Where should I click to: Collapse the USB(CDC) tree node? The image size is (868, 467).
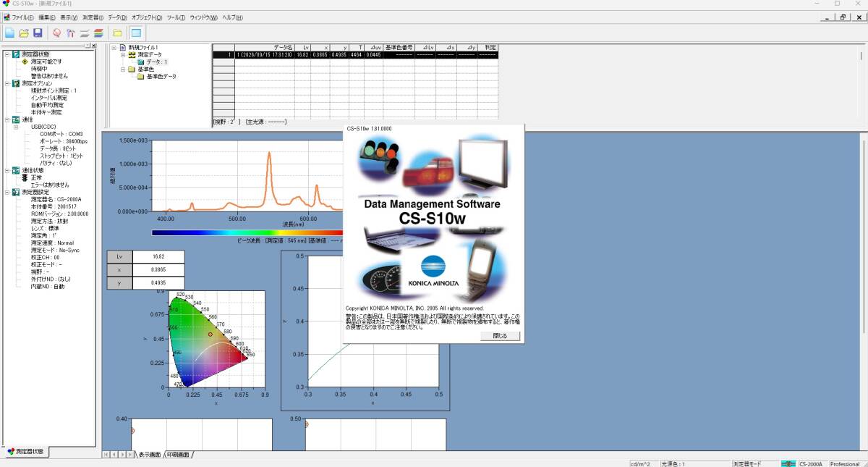pyautogui.click(x=16, y=127)
